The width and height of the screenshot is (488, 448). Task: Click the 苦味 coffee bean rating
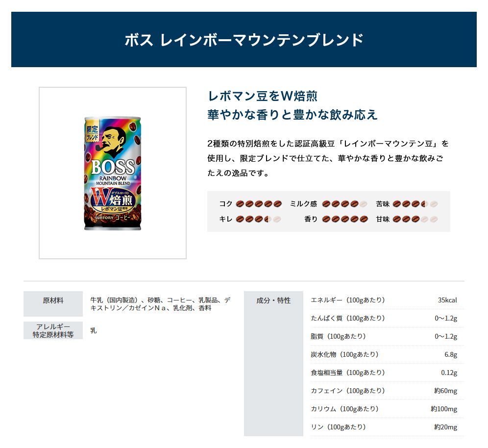click(415, 204)
